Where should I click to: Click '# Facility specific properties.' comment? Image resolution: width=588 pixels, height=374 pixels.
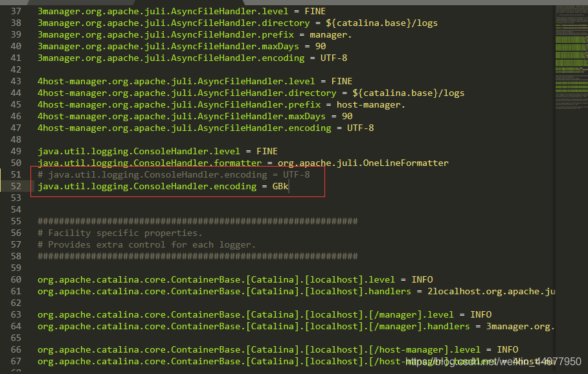[120, 233]
